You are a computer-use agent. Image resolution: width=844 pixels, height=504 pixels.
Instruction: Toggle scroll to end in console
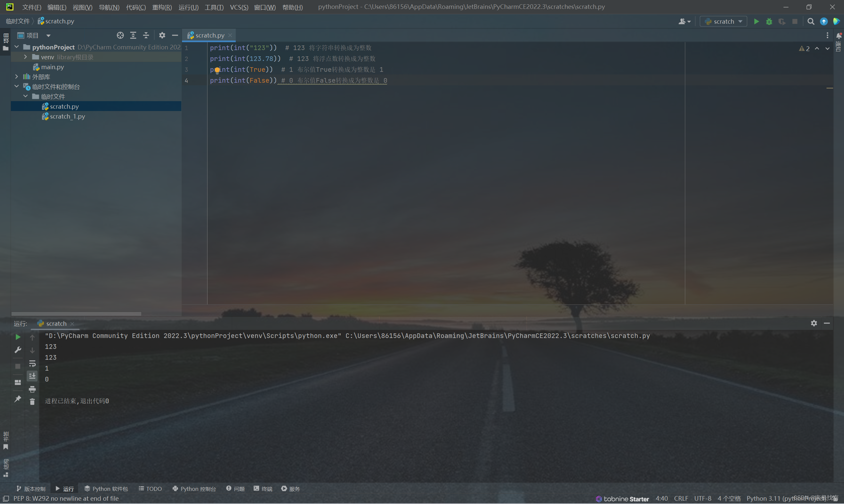click(32, 376)
